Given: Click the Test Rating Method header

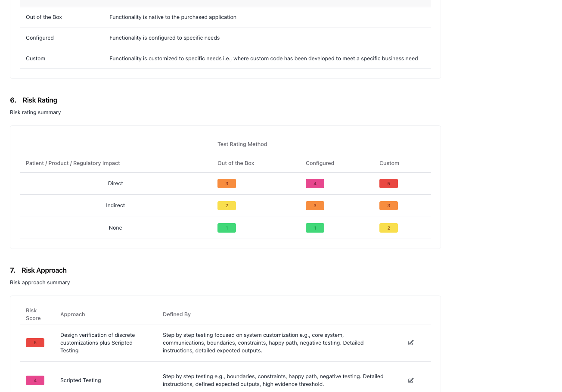Looking at the screenshot, I should coord(242,144).
